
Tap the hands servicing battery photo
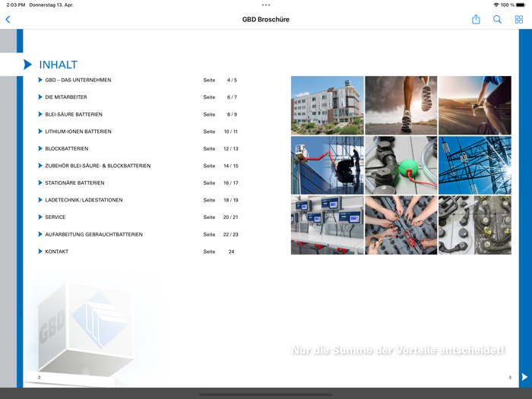[x=401, y=225]
